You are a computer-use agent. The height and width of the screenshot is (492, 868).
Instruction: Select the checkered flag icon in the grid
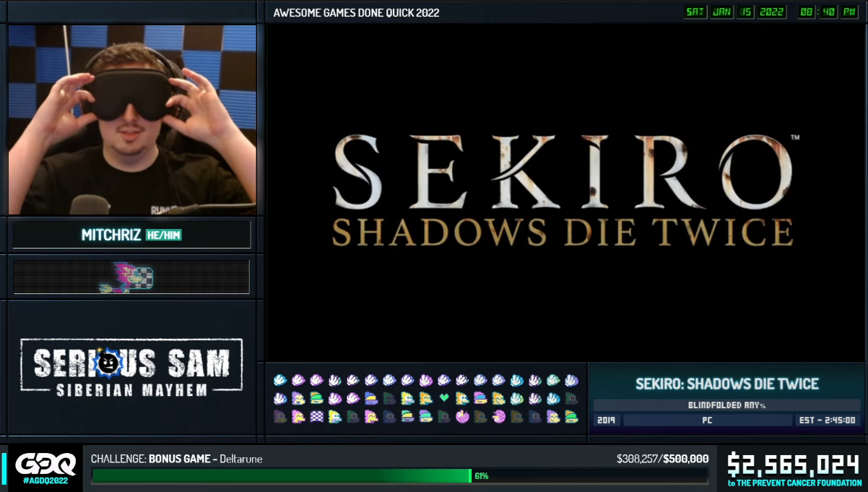316,416
